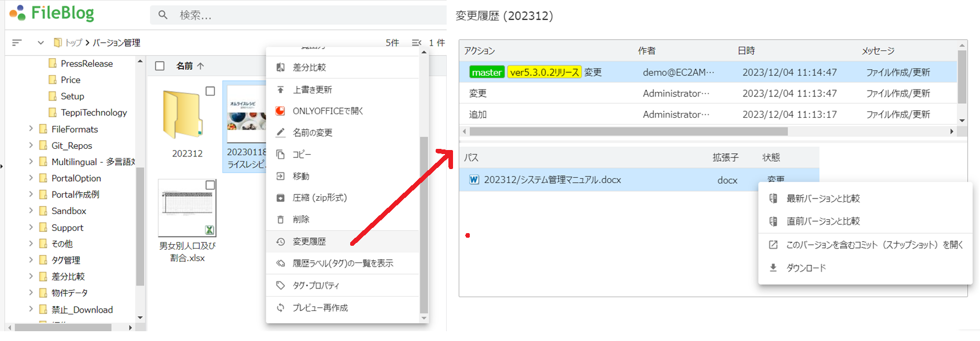Image resolution: width=980 pixels, height=341 pixels.
Task: Click the 直前バージョンと比較 compare icon
Action: 773,221
